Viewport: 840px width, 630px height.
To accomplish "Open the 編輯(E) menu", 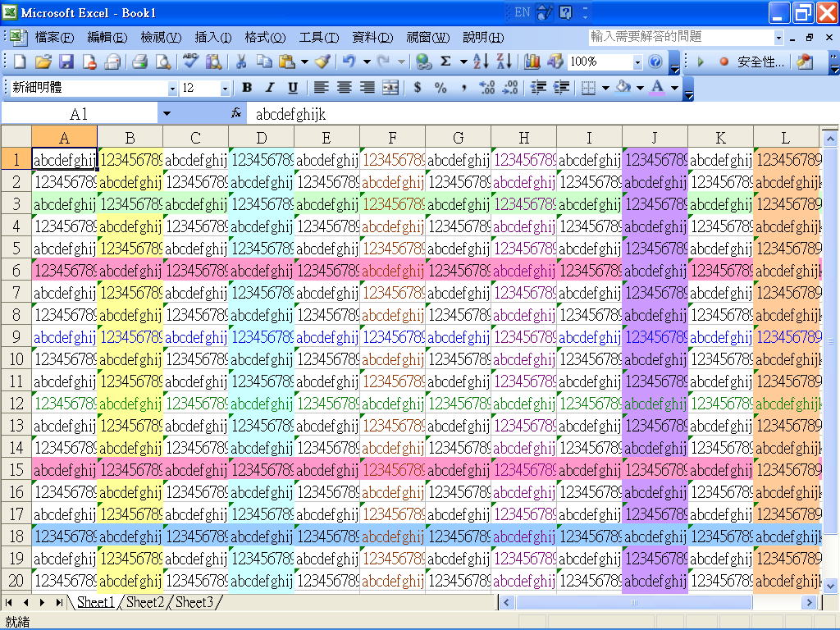I will click(107, 38).
